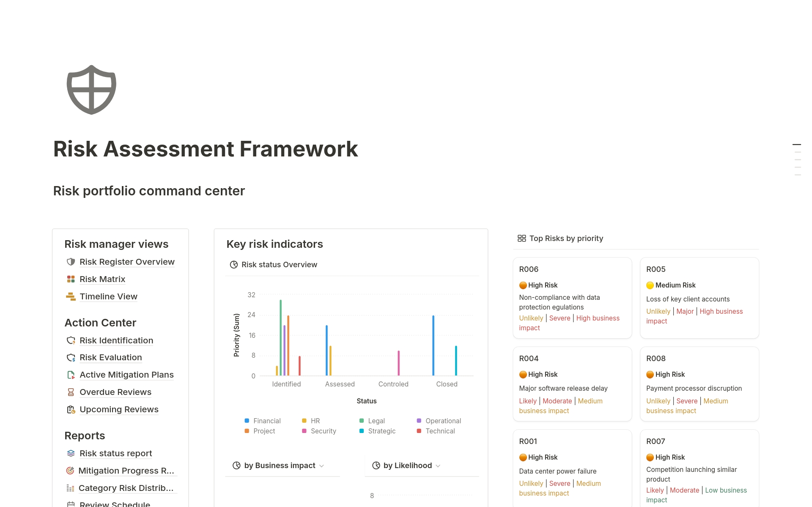This screenshot has width=812, height=507.
Task: Open the Risk Register Overview link
Action: [127, 262]
